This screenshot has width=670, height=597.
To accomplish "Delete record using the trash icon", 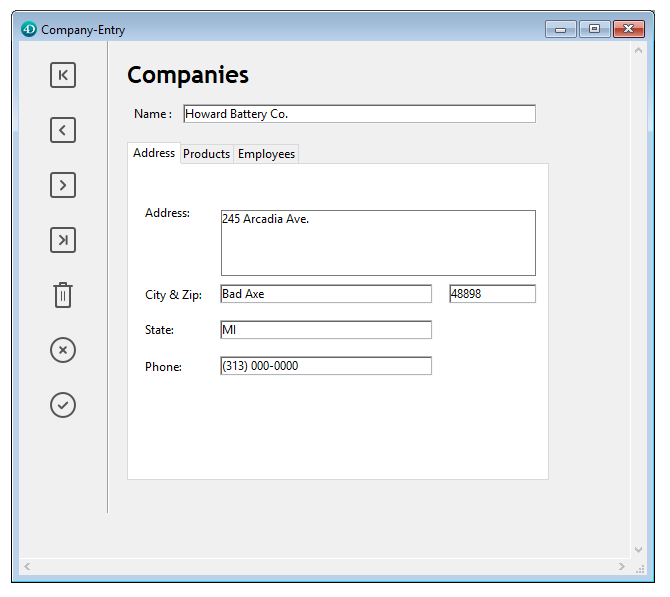I will tap(63, 295).
